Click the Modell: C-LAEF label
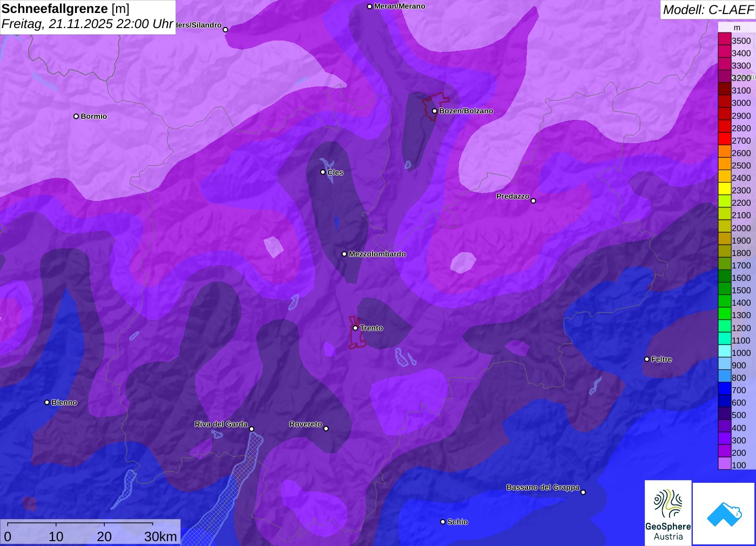 (708, 10)
